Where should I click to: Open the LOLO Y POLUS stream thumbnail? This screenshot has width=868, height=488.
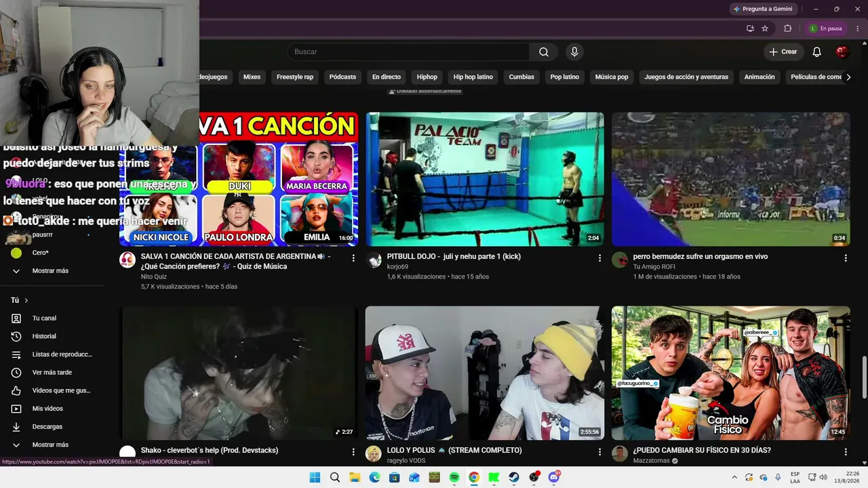click(x=485, y=373)
